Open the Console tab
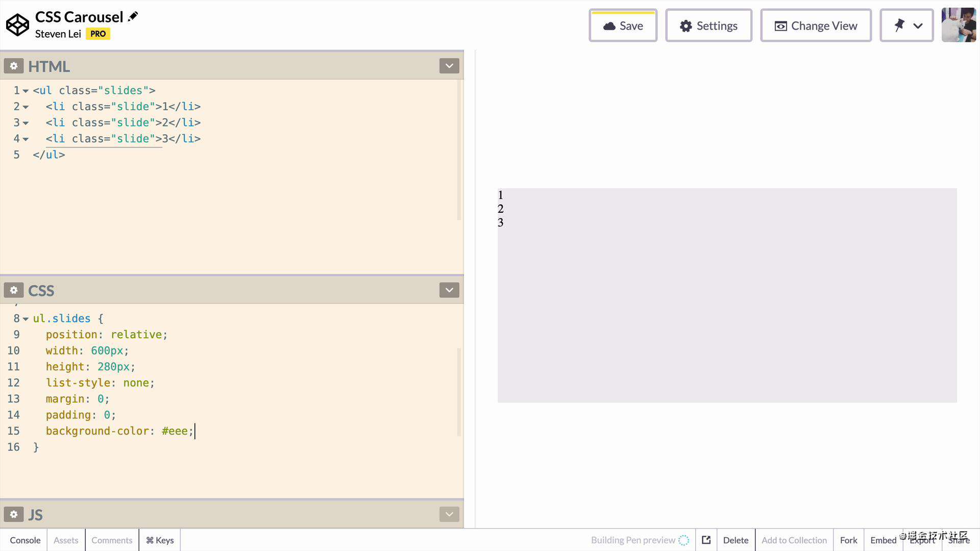Viewport: 980px width, 551px height. [x=25, y=540]
